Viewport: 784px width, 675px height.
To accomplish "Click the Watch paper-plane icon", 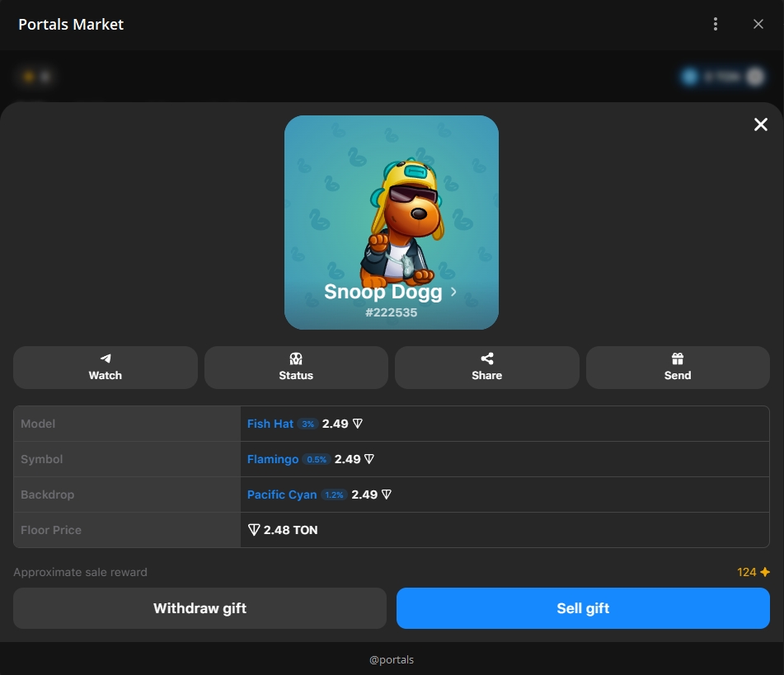I will click(x=106, y=359).
